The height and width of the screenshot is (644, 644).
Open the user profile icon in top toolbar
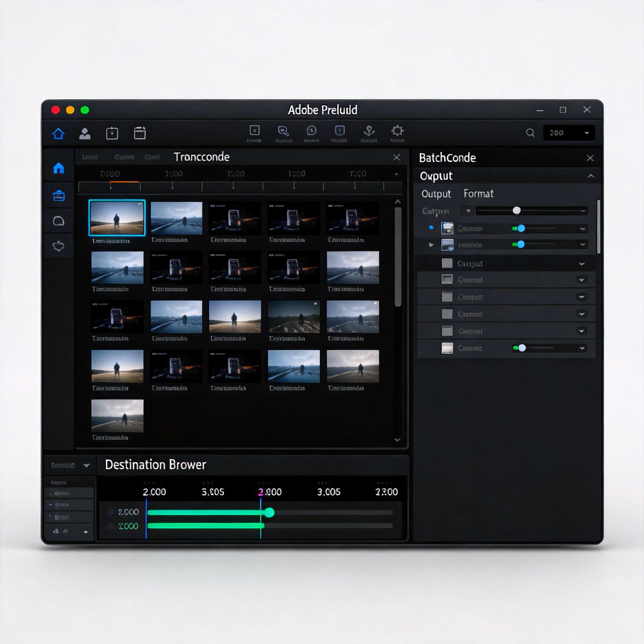click(85, 133)
